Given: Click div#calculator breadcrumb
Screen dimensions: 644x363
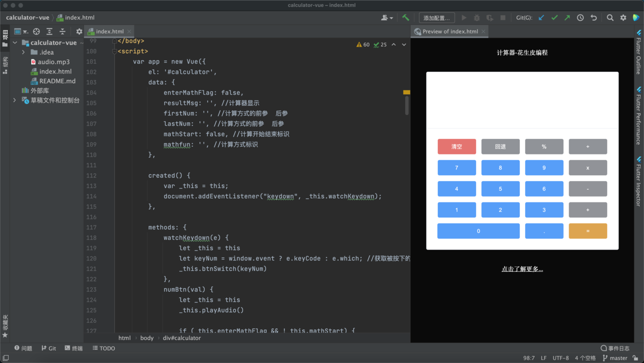Looking at the screenshot, I should coord(182,338).
